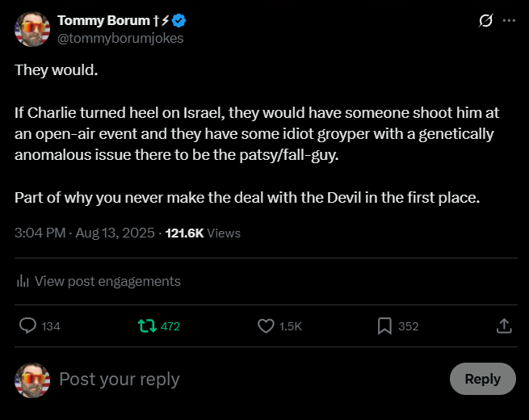Click the green repost icon
The width and height of the screenshot is (529, 420).
[146, 325]
